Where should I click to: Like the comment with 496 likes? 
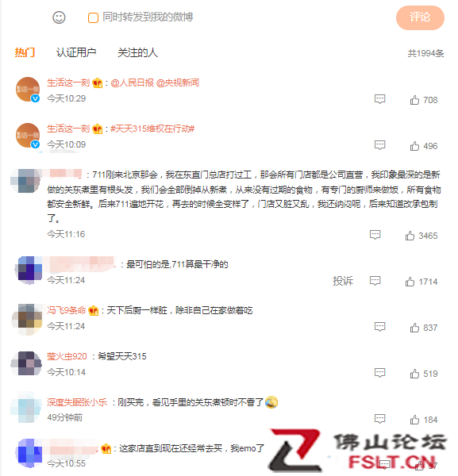click(414, 146)
